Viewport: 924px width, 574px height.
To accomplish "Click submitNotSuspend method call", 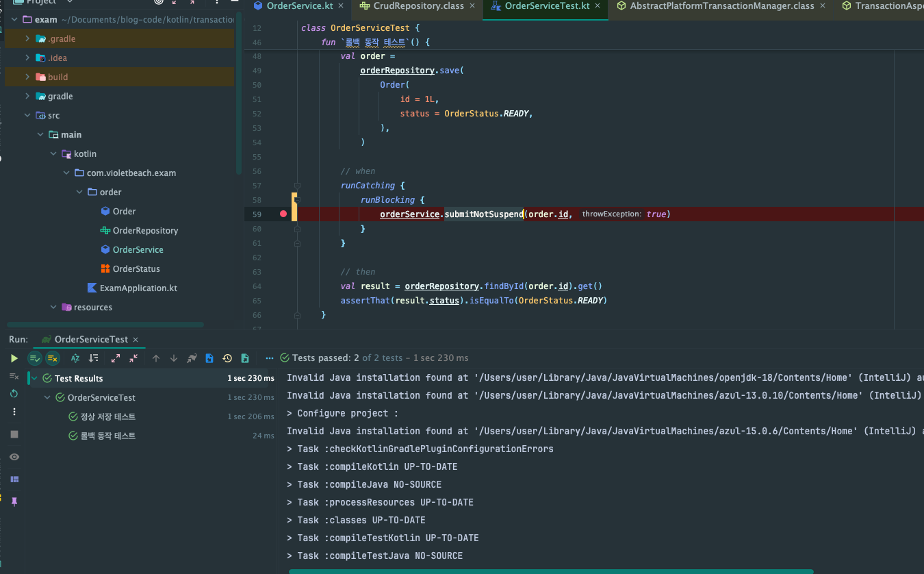I will (484, 214).
